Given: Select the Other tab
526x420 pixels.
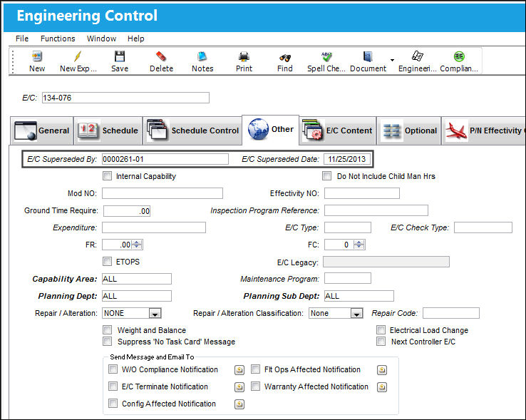Looking at the screenshot, I should click(x=270, y=130).
